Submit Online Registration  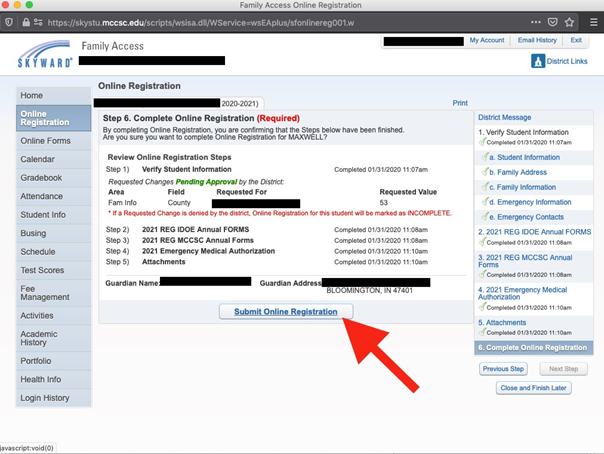pos(285,312)
